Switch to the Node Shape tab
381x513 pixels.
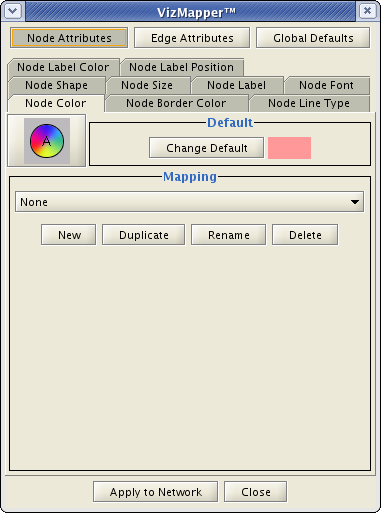point(56,85)
